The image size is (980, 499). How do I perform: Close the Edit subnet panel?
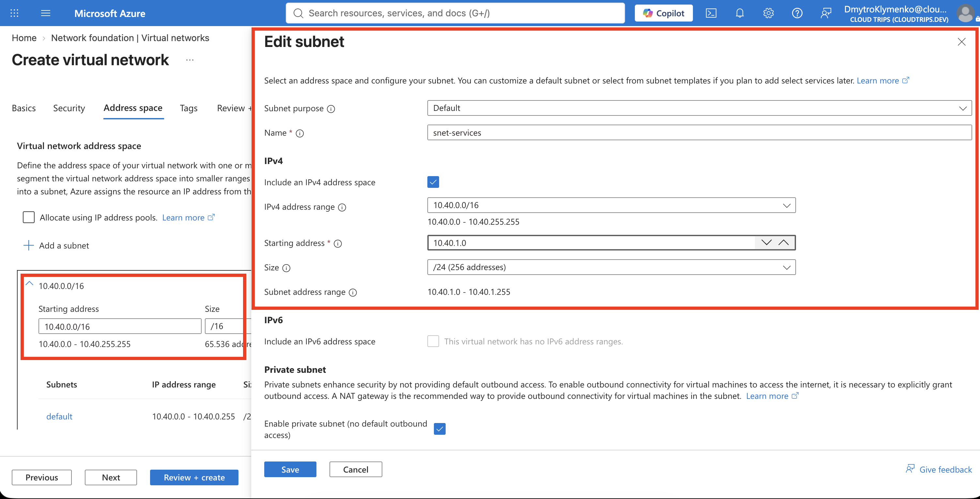961,42
